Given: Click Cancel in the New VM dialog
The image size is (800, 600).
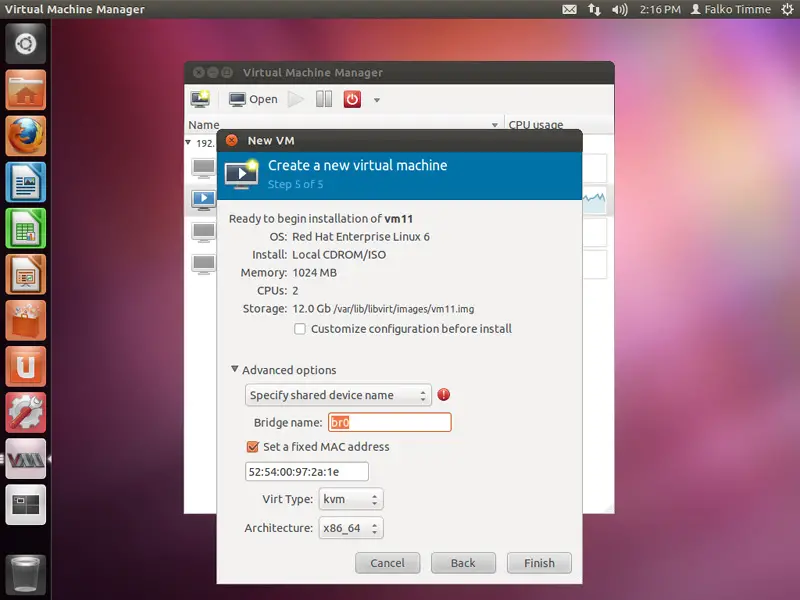Looking at the screenshot, I should (388, 563).
